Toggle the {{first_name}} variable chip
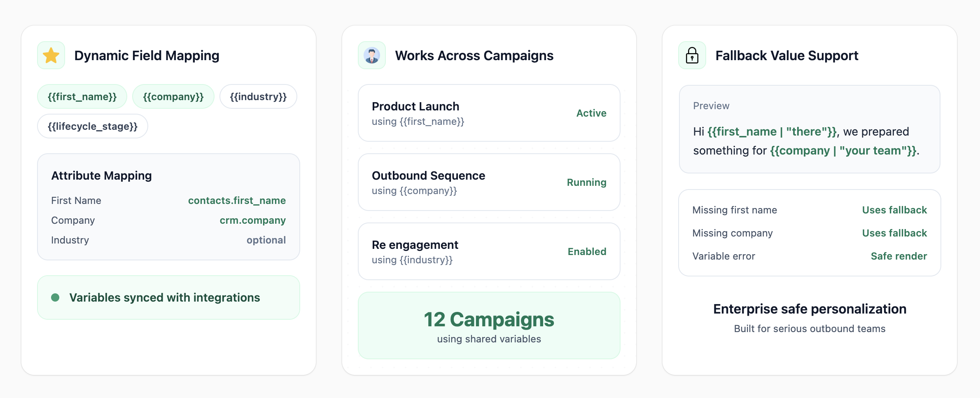980x398 pixels. [x=82, y=97]
